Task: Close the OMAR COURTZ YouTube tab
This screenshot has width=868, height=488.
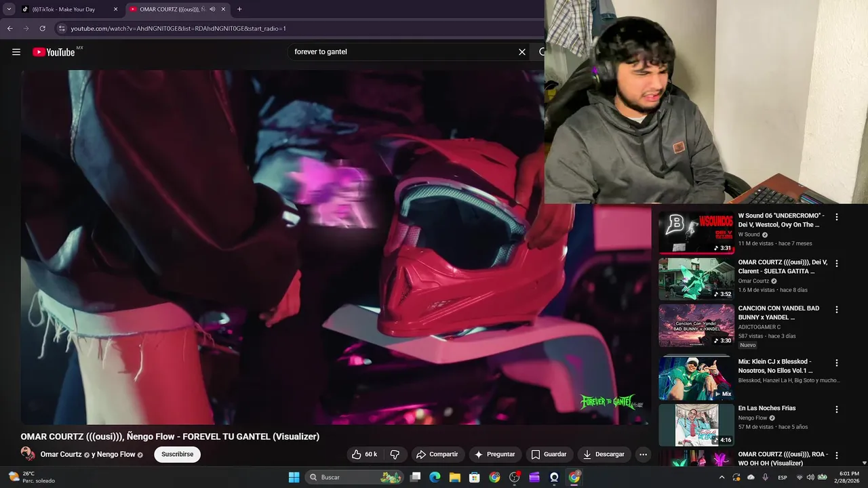Action: (x=223, y=9)
